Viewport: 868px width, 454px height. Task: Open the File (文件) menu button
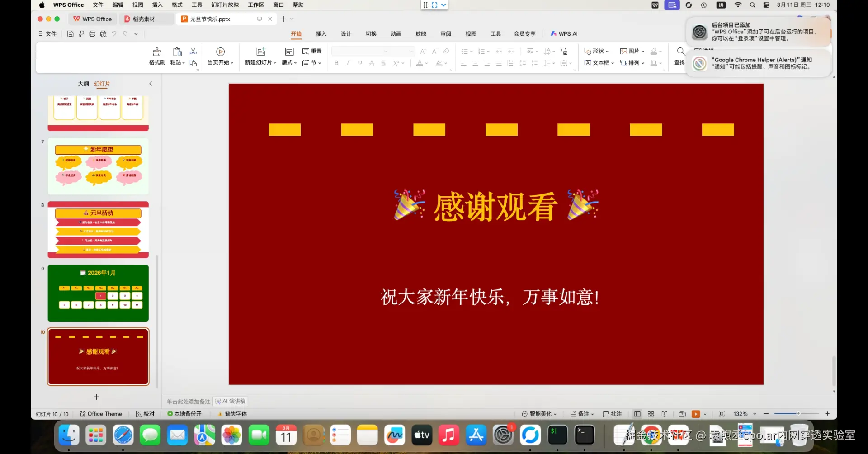coord(47,34)
